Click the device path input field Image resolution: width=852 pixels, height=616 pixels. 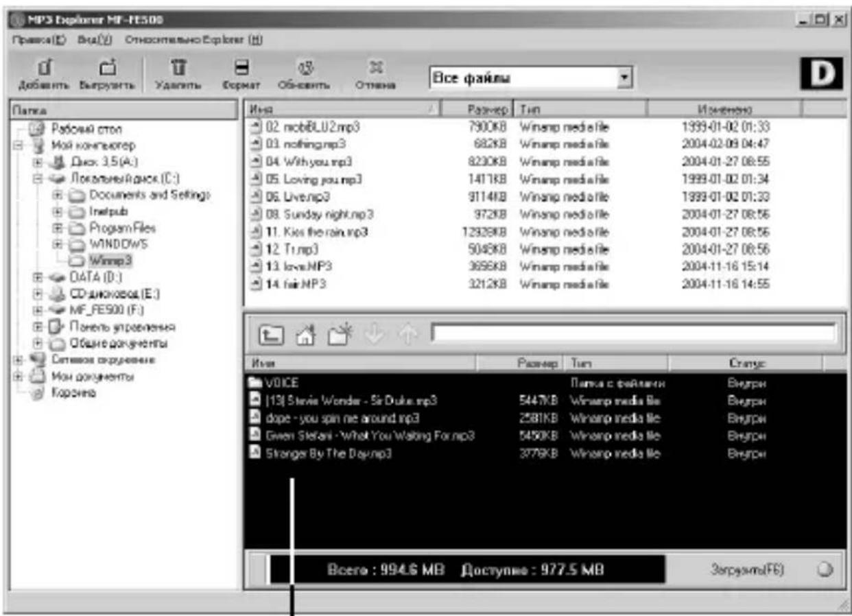coord(634,333)
